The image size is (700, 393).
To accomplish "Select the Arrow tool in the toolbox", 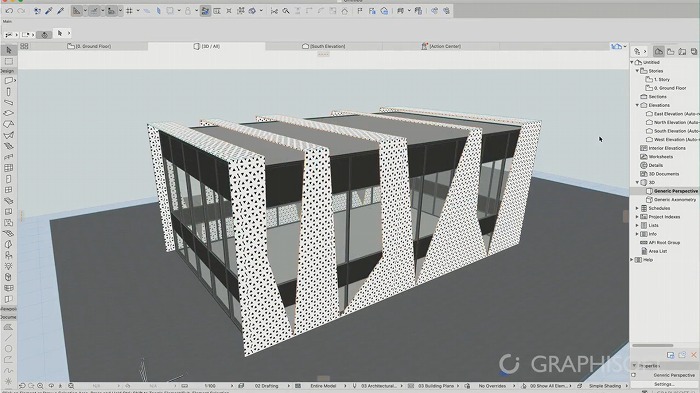I will pyautogui.click(x=8, y=50).
